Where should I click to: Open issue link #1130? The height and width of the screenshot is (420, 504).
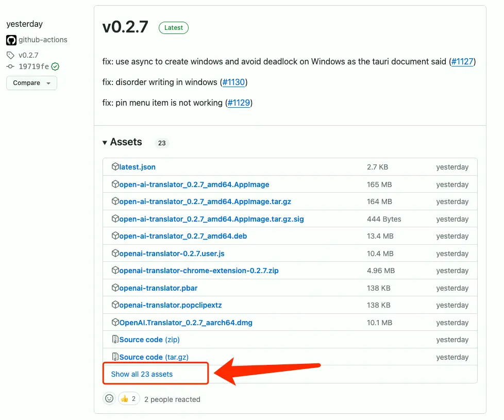click(x=233, y=82)
